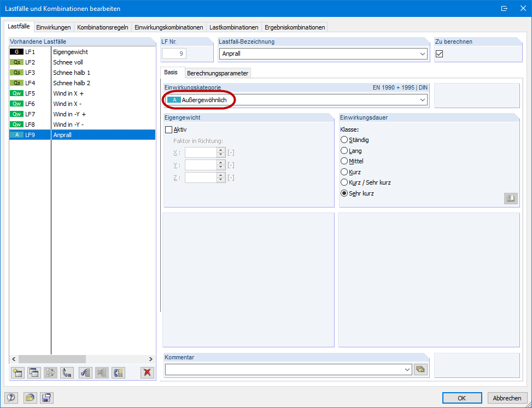
Task: Open the Einwirkungskombinationen tab
Action: coord(168,27)
